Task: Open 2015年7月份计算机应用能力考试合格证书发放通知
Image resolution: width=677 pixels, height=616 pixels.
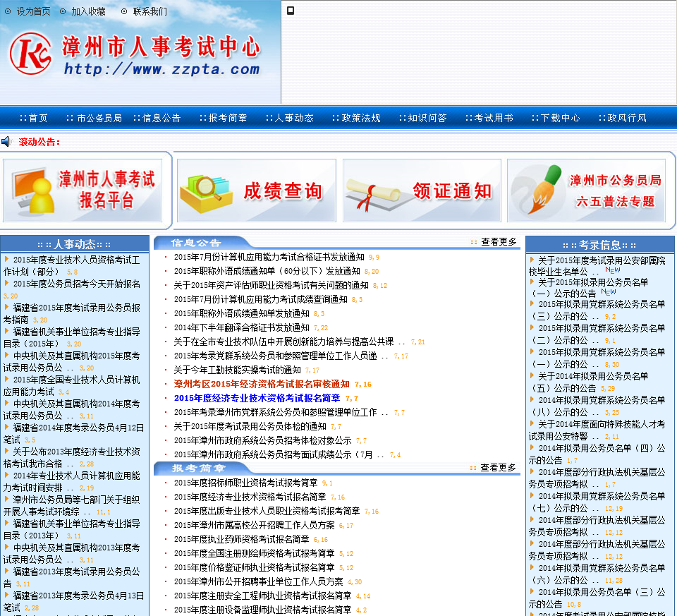Action: click(x=269, y=257)
